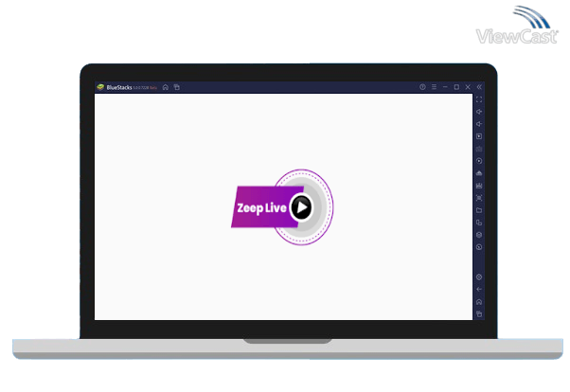The height and width of the screenshot is (392, 570).
Task: Open the hamburger menu in title bar
Action: click(434, 87)
